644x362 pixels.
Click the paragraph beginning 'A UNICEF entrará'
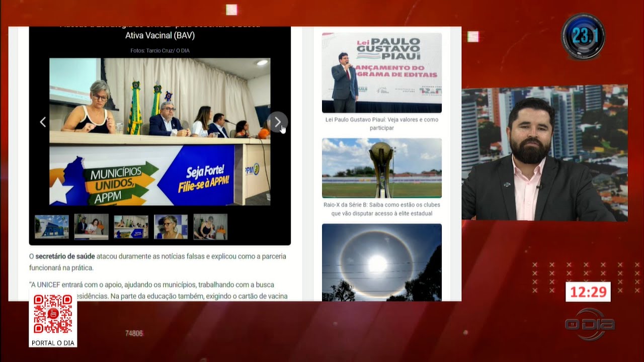click(158, 290)
